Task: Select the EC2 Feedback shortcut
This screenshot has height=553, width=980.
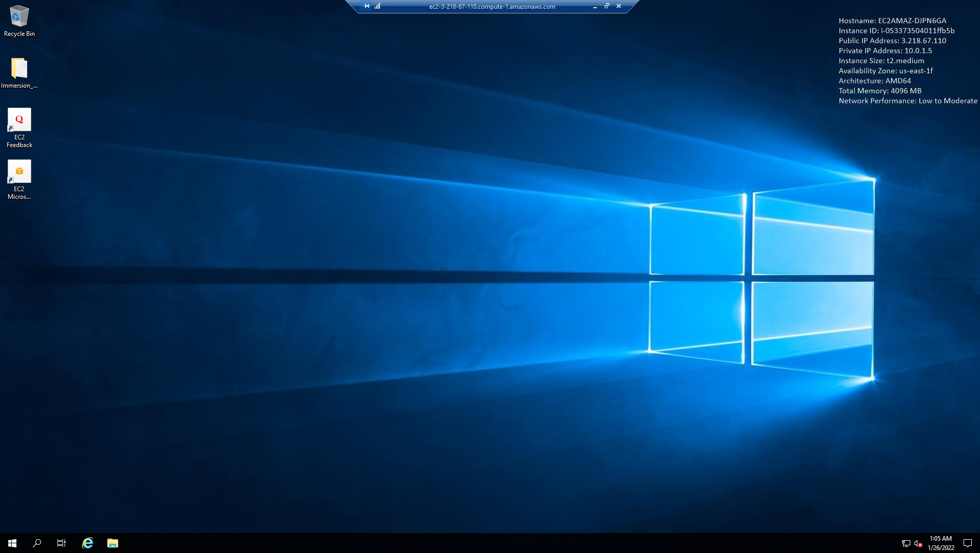Action: (19, 128)
